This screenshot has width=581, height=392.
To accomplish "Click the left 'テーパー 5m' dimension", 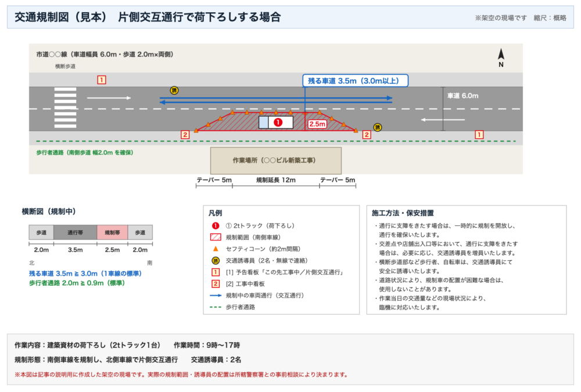I will tap(214, 180).
